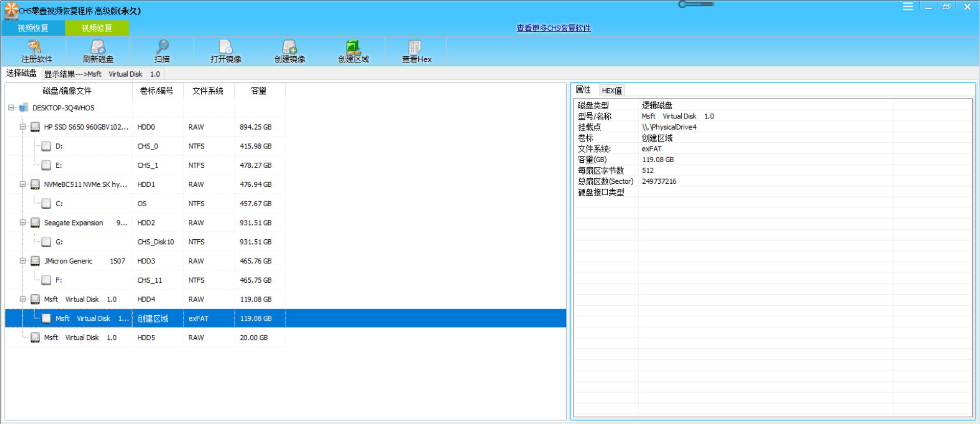Collapse the Seagate Expansion node
The height and width of the screenshot is (424, 980).
click(22, 222)
